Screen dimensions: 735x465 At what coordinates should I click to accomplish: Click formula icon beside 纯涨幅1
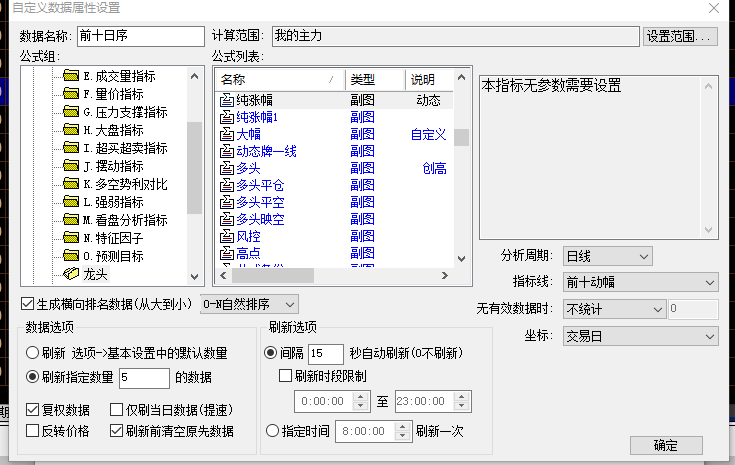point(227,117)
